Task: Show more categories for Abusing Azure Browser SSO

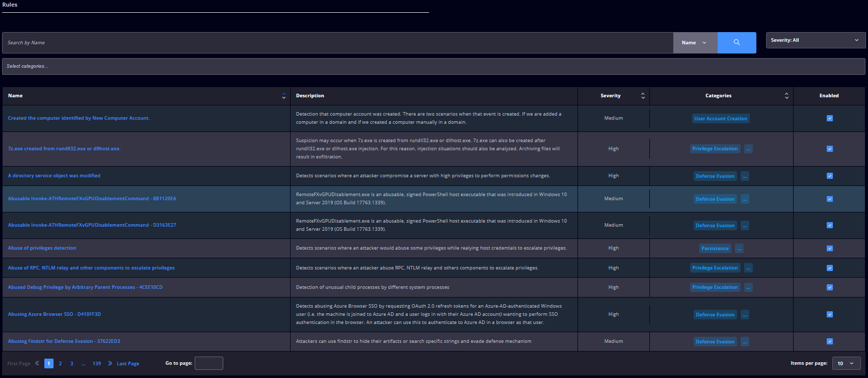Action: click(x=745, y=315)
